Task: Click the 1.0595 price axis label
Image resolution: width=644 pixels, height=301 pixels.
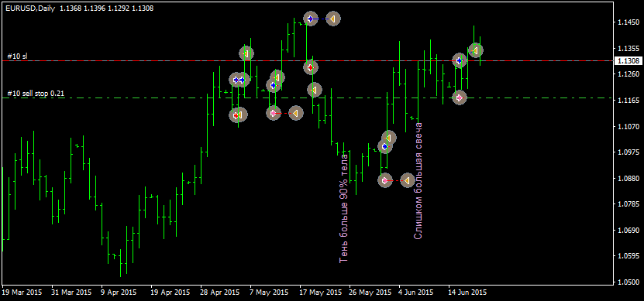Action: coord(628,256)
